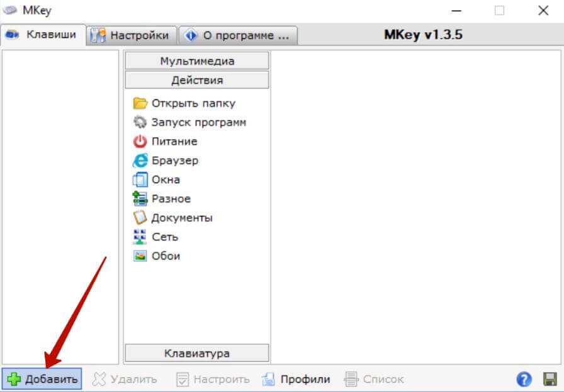
Task: Select the Открыть папку folder action
Action: pyautogui.click(x=191, y=103)
